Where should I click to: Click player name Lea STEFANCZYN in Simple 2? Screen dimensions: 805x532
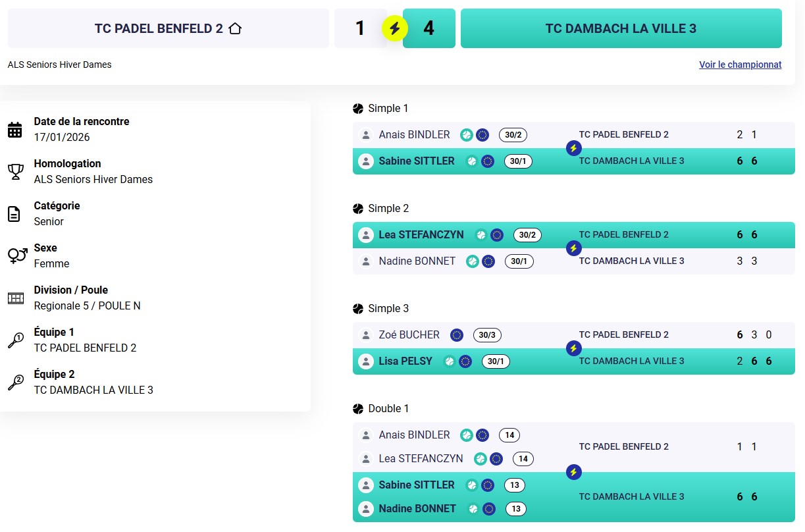tap(421, 235)
